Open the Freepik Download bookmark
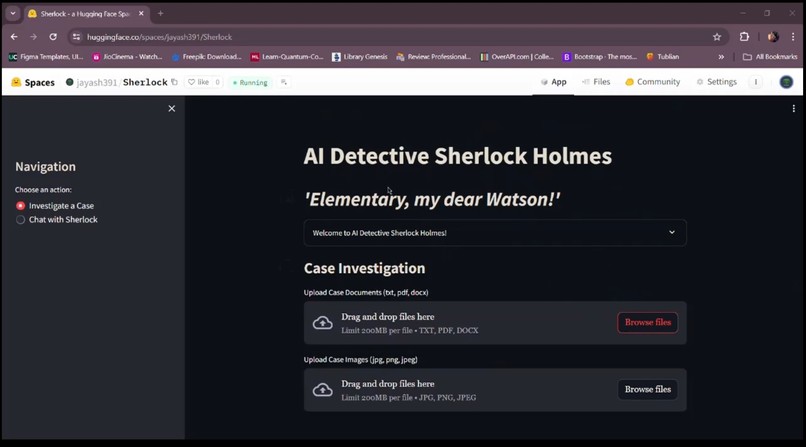 click(206, 57)
